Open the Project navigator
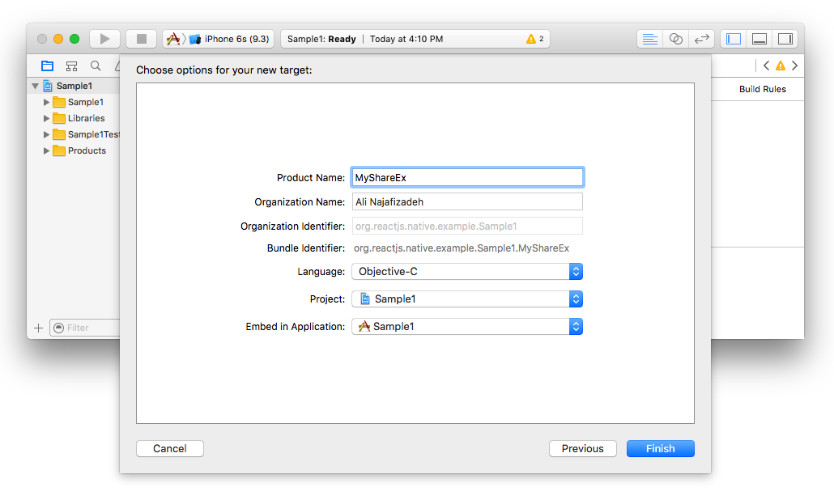The width and height of the screenshot is (834, 504). [47, 66]
